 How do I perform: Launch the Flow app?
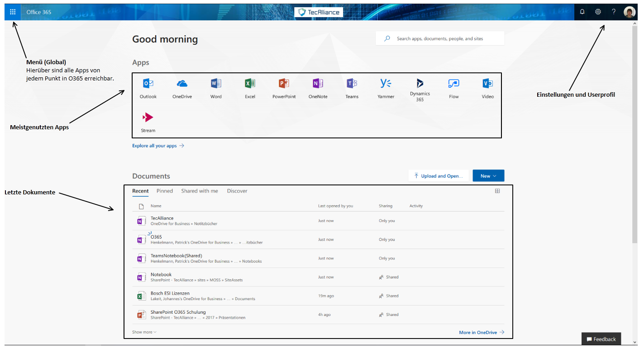(x=453, y=88)
